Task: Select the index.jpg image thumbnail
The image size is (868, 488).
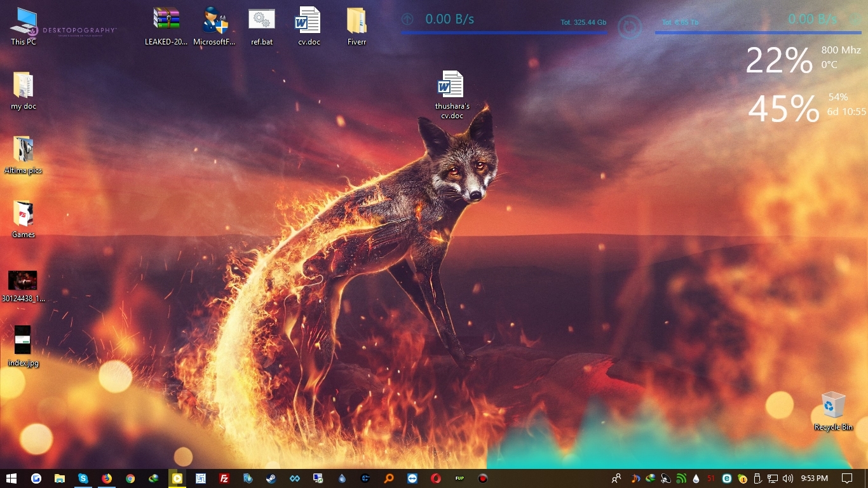Action: [24, 347]
